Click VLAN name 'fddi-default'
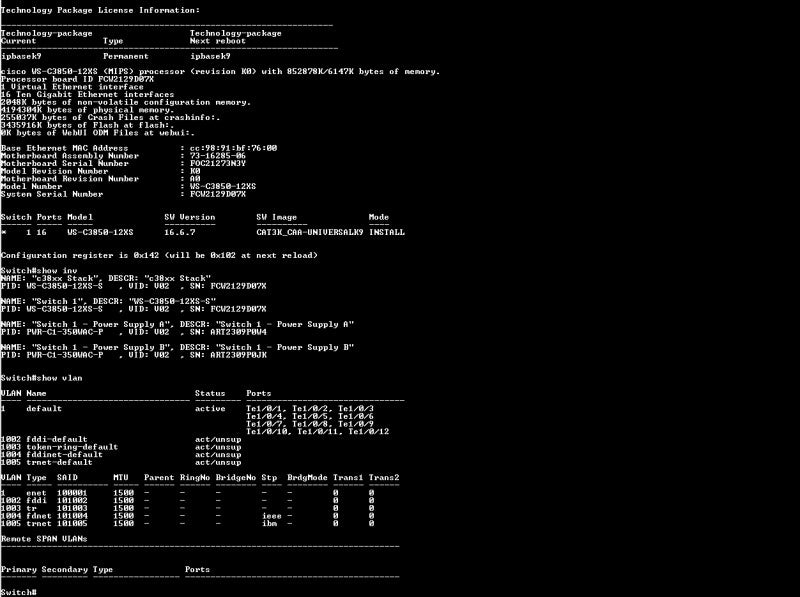The image size is (800, 597). point(57,439)
